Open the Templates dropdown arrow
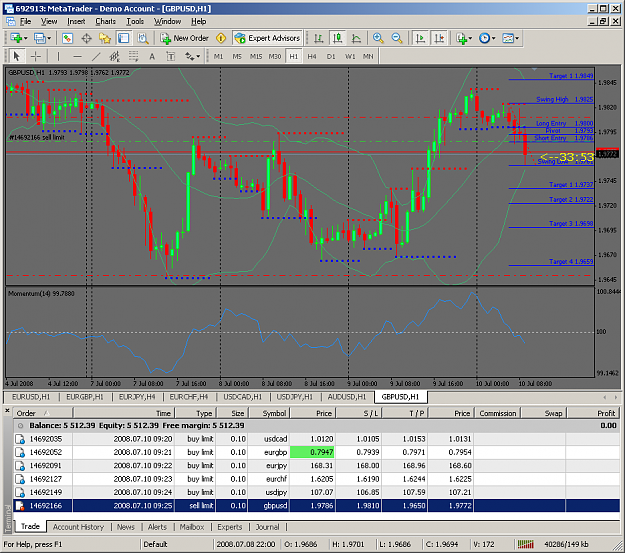 click(x=517, y=39)
